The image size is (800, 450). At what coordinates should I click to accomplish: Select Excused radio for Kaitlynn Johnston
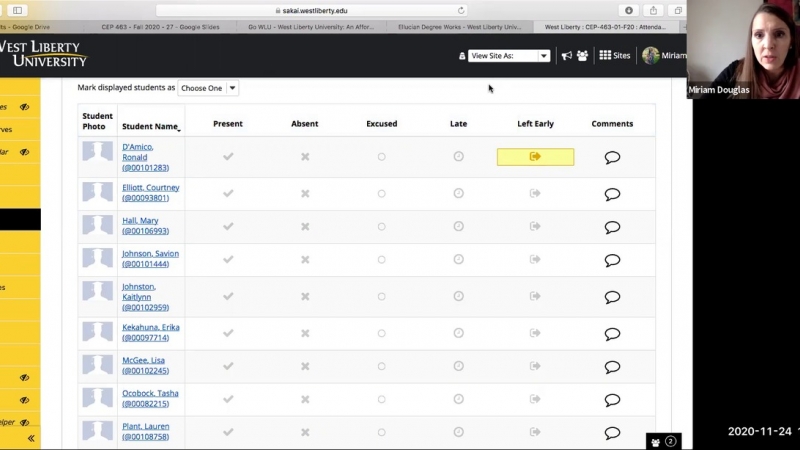(381, 297)
